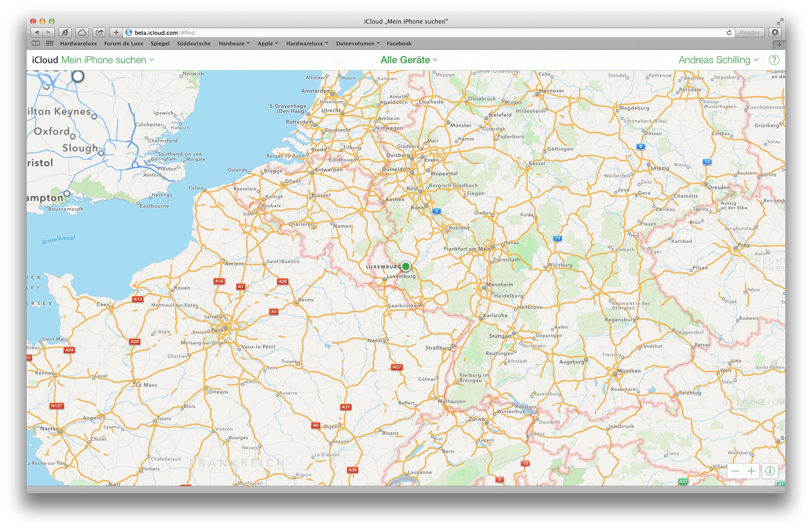Click the Reader button
812x530 pixels.
749,32
